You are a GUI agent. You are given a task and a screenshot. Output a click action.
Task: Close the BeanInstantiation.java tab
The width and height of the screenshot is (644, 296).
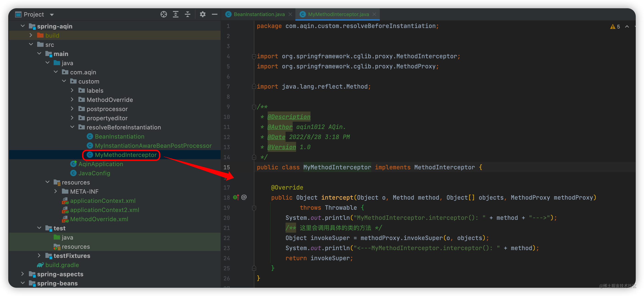click(290, 14)
